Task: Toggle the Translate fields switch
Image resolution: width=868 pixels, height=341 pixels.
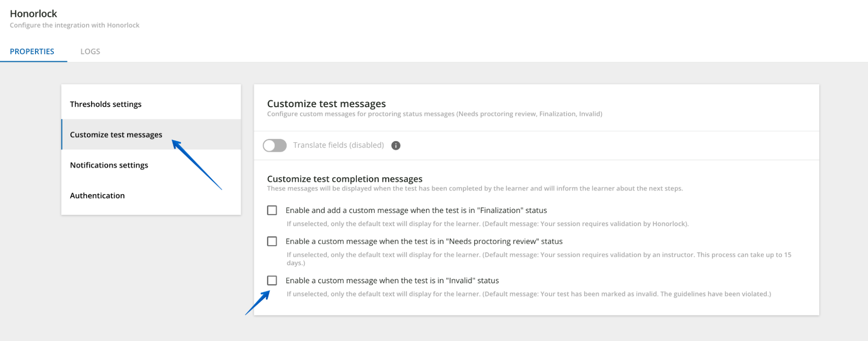Action: pyautogui.click(x=274, y=145)
